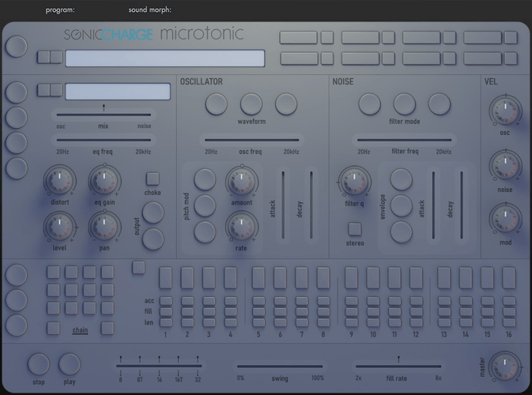The height and width of the screenshot is (395, 532).
Task: Toggle the choke button
Action: [153, 179]
